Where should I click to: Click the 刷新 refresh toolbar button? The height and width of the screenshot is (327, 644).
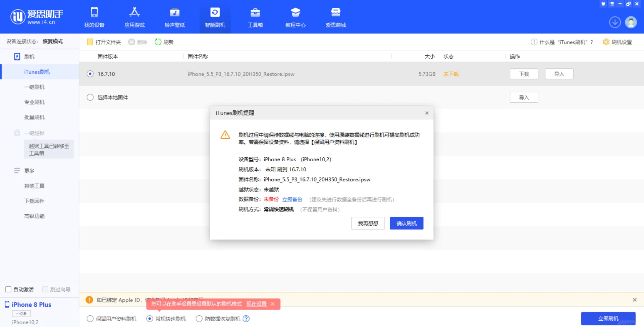[164, 42]
